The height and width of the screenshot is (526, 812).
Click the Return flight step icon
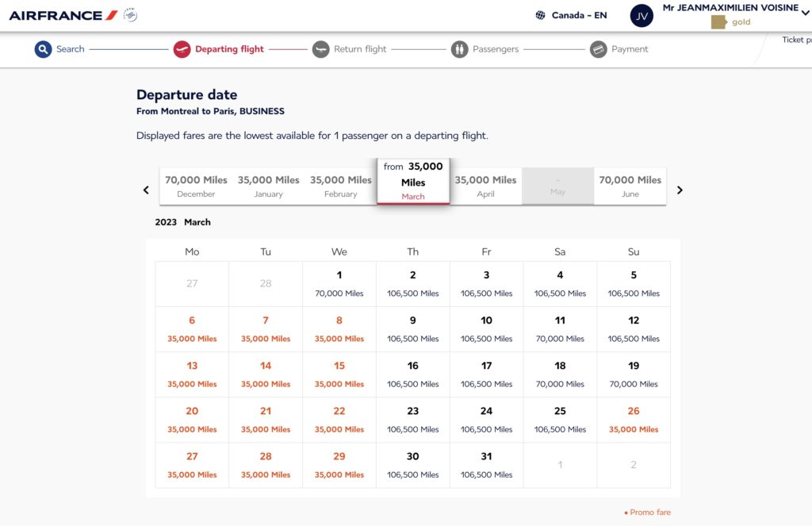320,49
